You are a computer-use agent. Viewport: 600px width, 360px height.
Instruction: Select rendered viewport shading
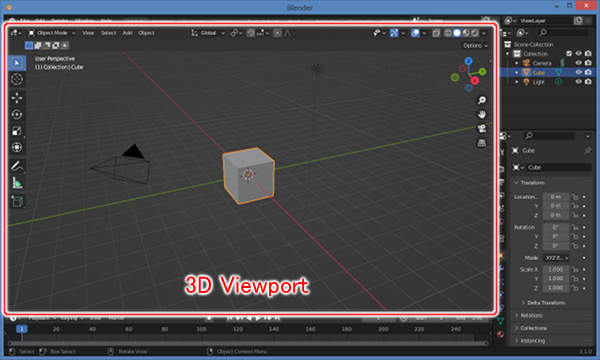tap(475, 33)
